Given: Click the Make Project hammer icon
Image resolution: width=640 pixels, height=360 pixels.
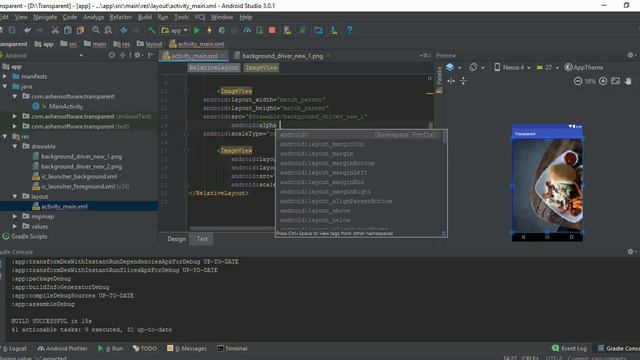Looking at the screenshot, I should click(x=151, y=30).
